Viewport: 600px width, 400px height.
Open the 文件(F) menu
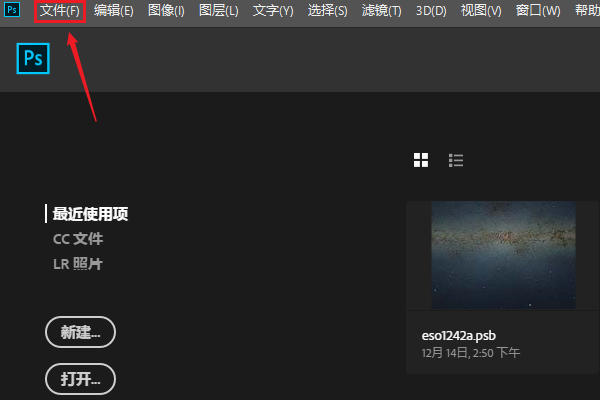click(x=60, y=11)
